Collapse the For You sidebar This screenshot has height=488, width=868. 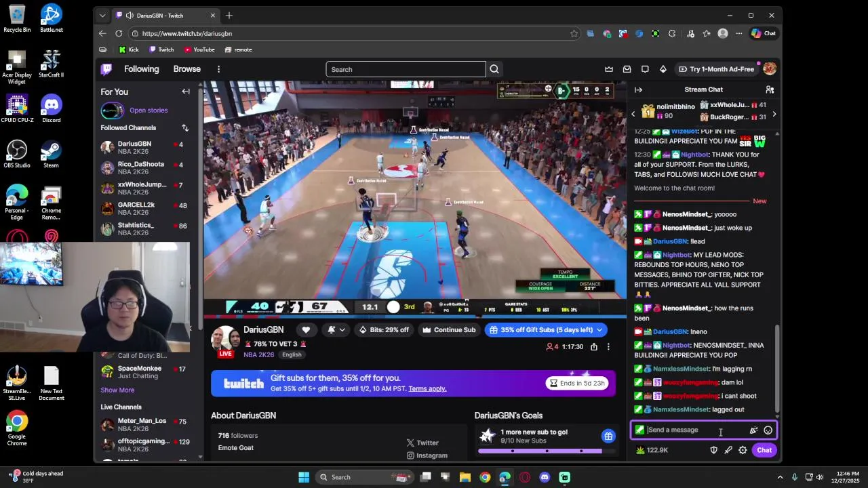point(186,91)
